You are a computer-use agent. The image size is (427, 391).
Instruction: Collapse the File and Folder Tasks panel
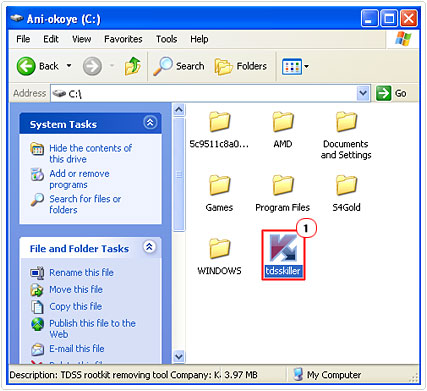coord(149,247)
